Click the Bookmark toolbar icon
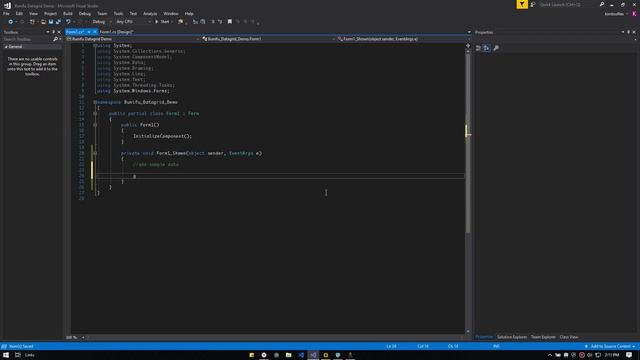Image resolution: width=640 pixels, height=360 pixels. [230, 22]
